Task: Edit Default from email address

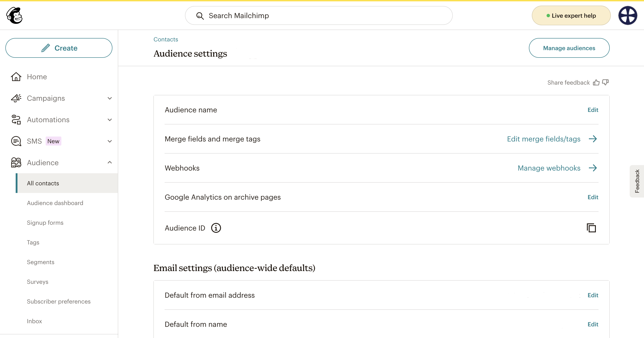Action: point(593,295)
